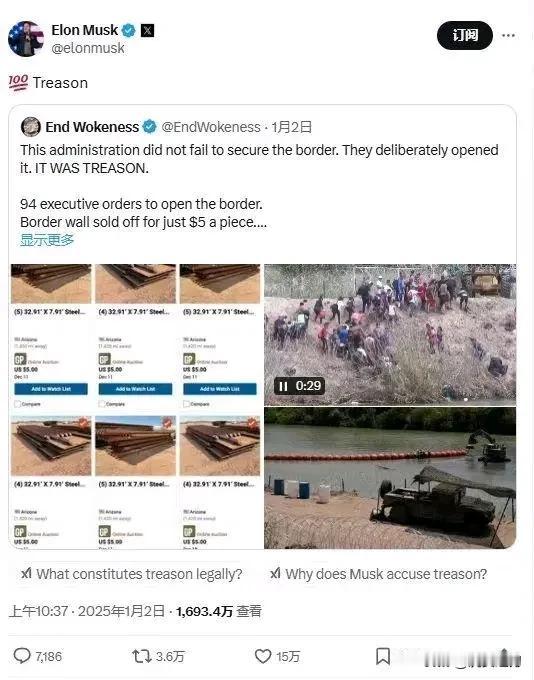The image size is (534, 680).
Task: Click the repost icon showing 3.6万
Action: 141,656
